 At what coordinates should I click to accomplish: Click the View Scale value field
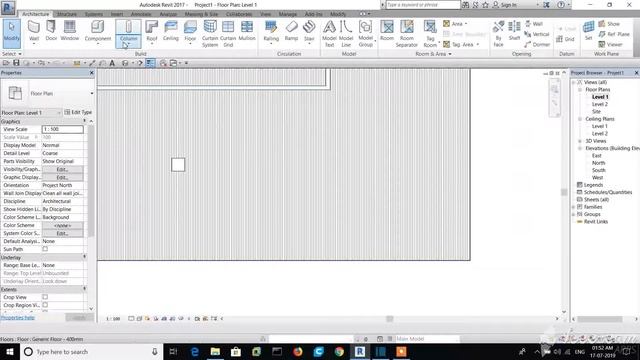click(62, 129)
